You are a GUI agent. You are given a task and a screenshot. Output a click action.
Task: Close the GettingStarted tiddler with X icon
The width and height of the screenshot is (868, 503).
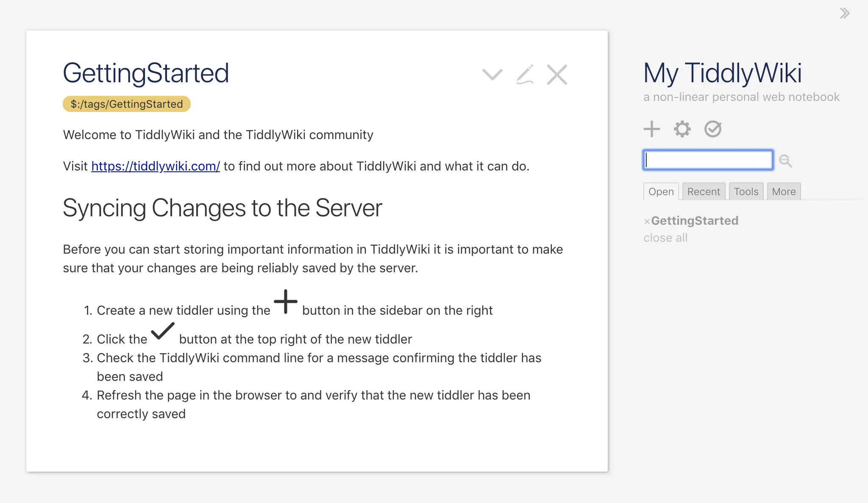556,75
